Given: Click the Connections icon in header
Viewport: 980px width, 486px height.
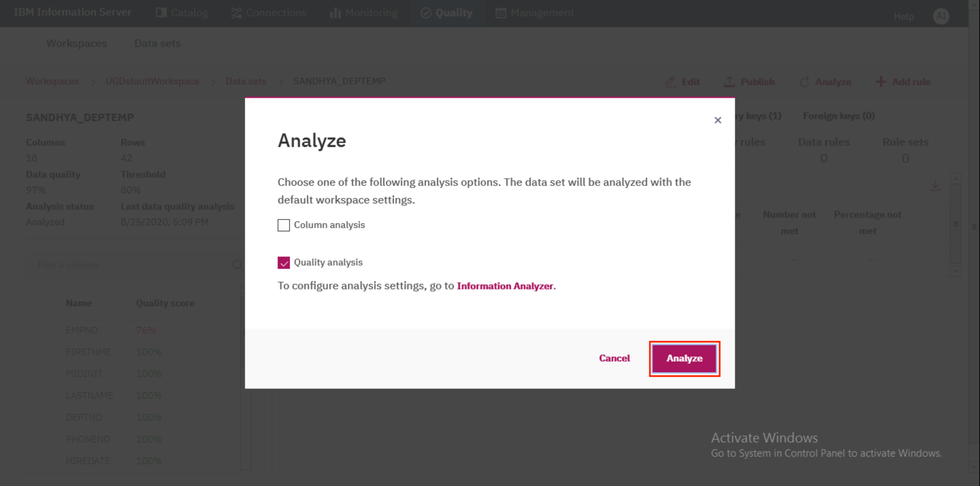Looking at the screenshot, I should (x=236, y=13).
